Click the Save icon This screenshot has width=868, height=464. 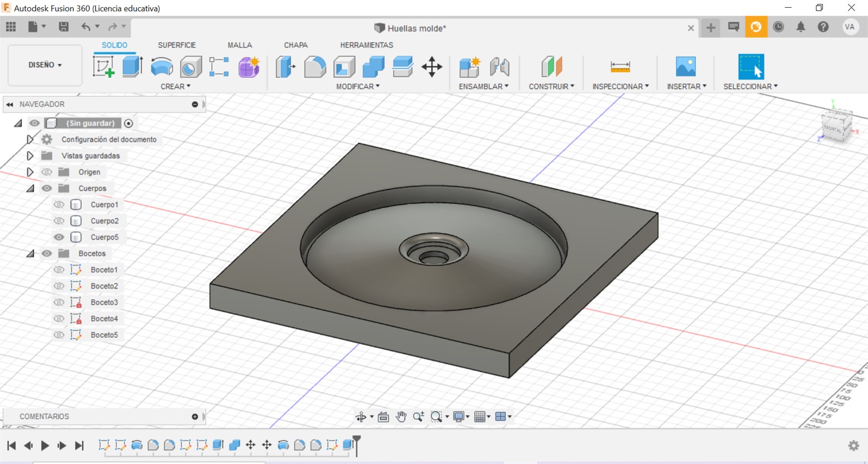(64, 26)
